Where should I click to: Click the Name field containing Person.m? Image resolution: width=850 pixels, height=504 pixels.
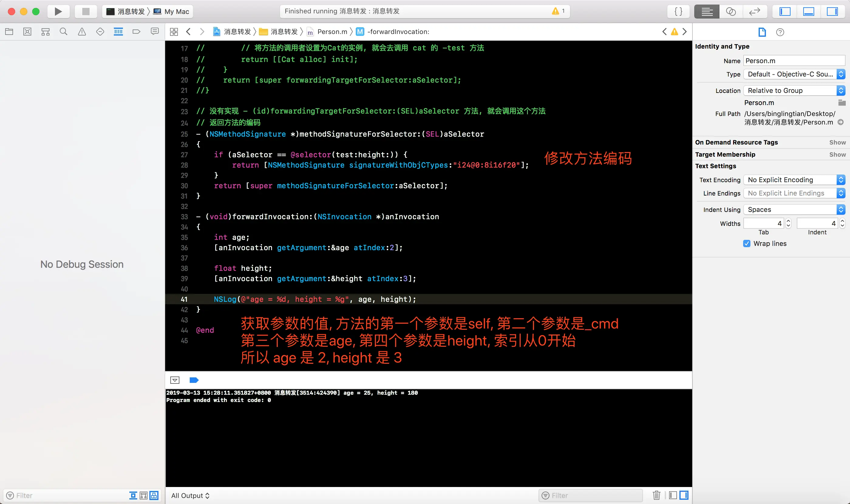click(x=794, y=61)
